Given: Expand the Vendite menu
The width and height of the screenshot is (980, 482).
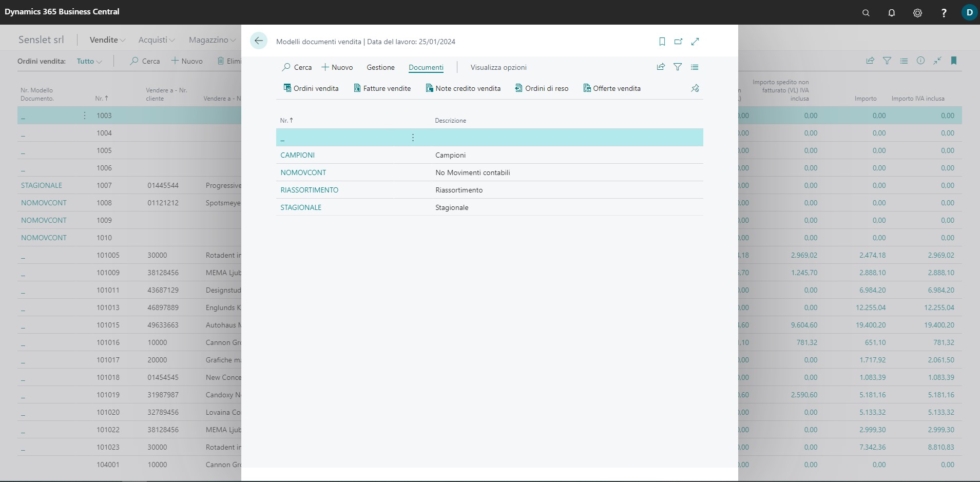Looking at the screenshot, I should pyautogui.click(x=107, y=40).
